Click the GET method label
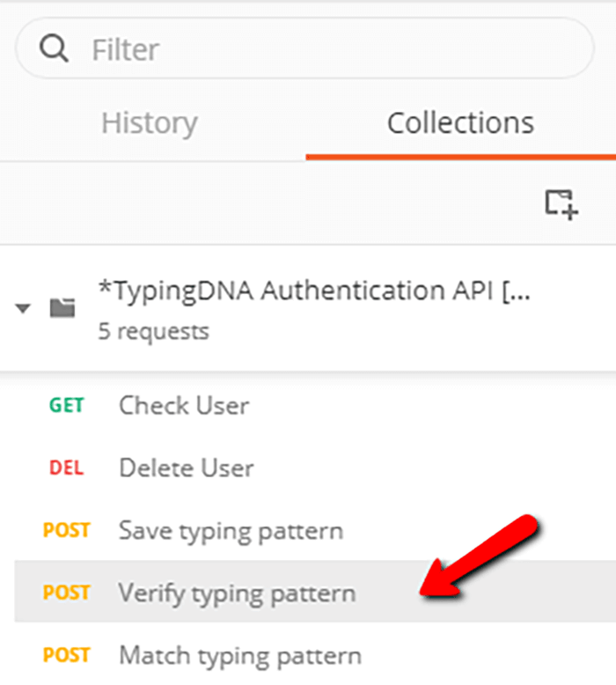 66,405
